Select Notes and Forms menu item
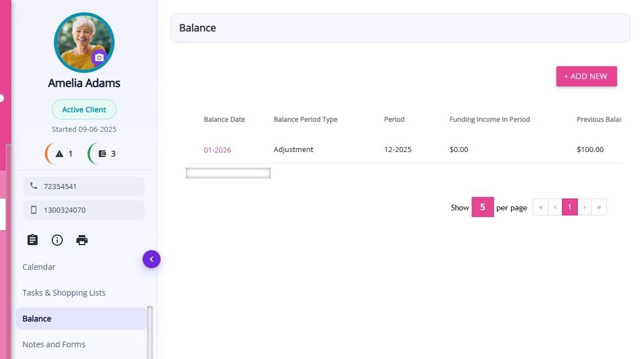The width and height of the screenshot is (644, 359). [x=54, y=344]
